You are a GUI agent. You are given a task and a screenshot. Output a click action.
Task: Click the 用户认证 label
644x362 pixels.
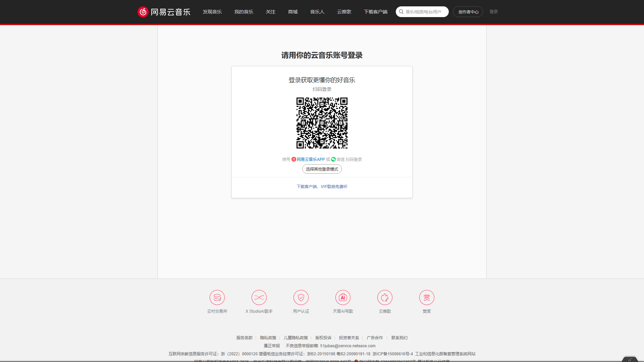(301, 311)
